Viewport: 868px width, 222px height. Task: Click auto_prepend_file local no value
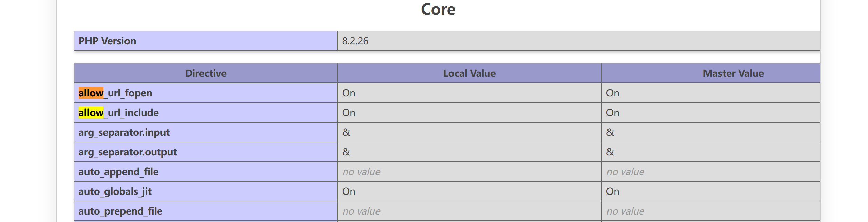tap(361, 211)
